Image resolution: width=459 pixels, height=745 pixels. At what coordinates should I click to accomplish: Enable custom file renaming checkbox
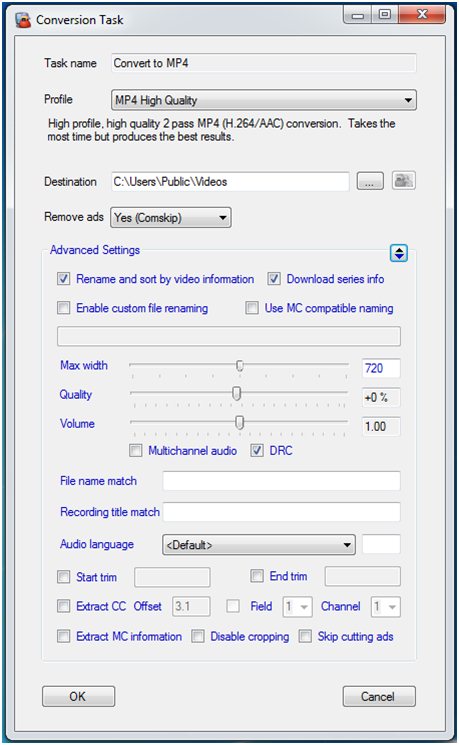64,308
